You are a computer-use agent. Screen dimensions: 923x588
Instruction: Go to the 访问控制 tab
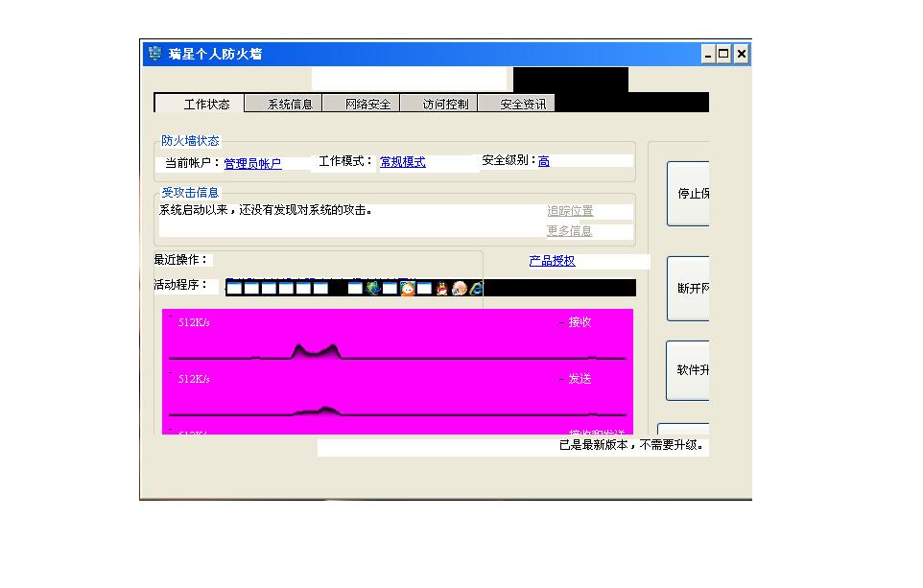click(438, 104)
